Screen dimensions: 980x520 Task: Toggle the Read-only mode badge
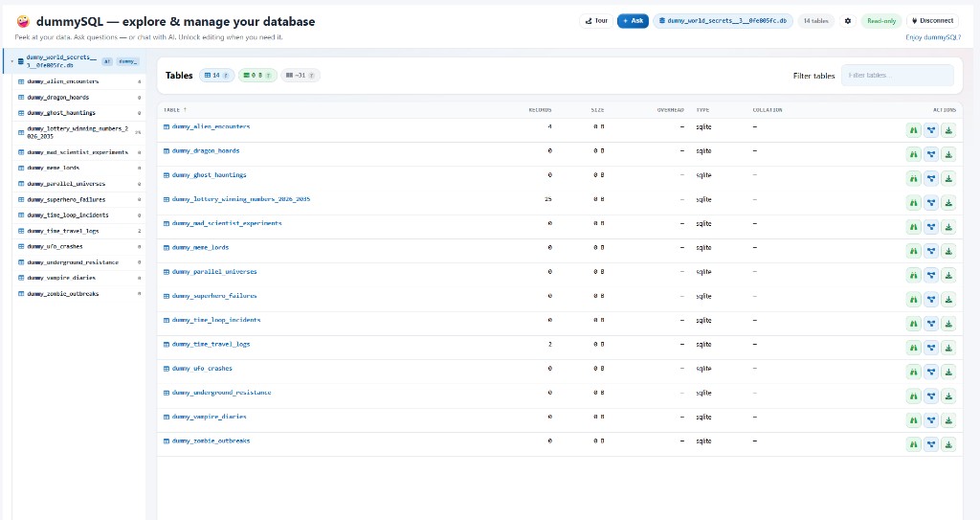[x=881, y=21]
